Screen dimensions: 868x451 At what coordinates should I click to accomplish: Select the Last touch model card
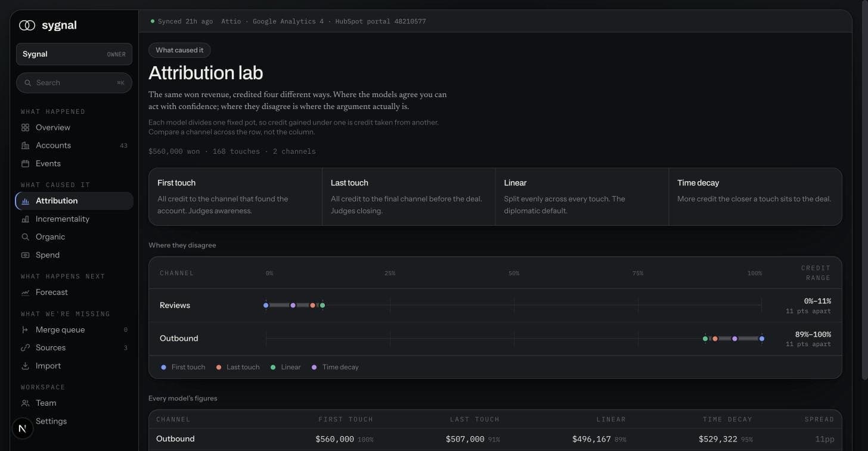point(408,197)
